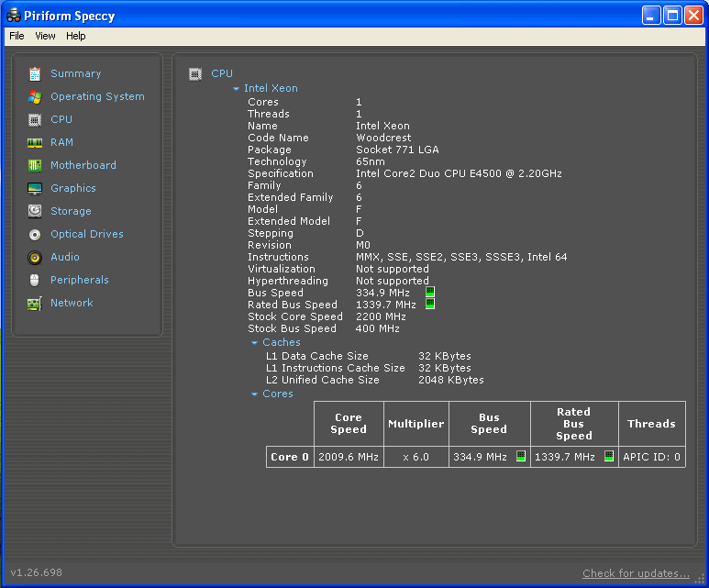This screenshot has width=709, height=588.
Task: Click the Peripherals mouse icon
Action: (35, 281)
